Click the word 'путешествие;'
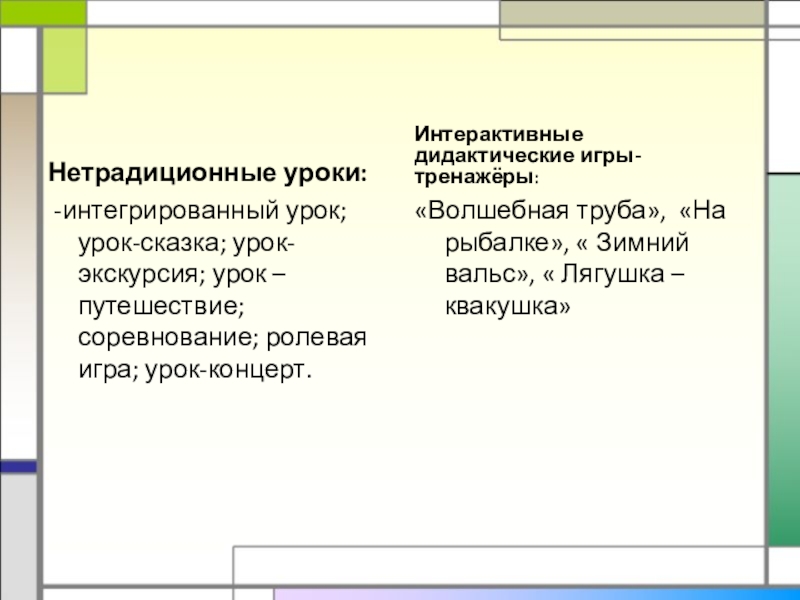The width and height of the screenshot is (800, 600). 162,306
